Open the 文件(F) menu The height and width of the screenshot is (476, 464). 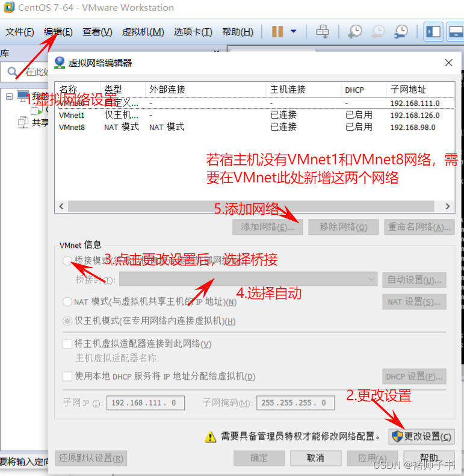(19, 31)
